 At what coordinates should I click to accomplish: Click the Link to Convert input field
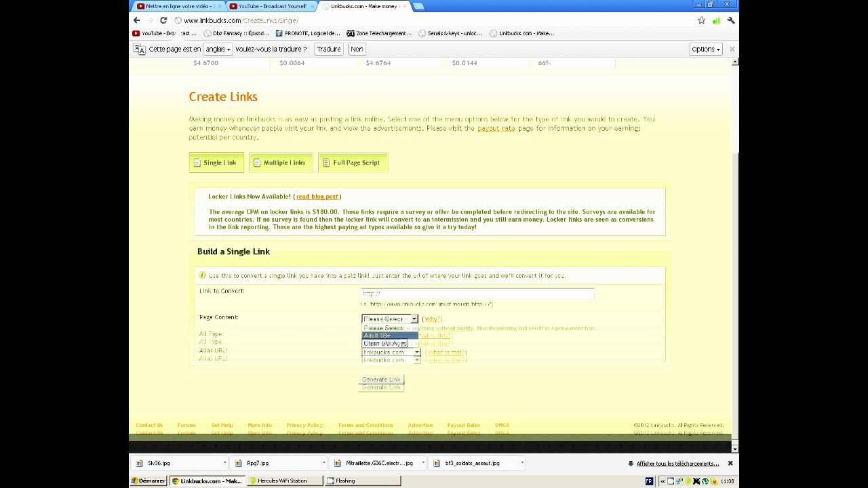pyautogui.click(x=477, y=293)
